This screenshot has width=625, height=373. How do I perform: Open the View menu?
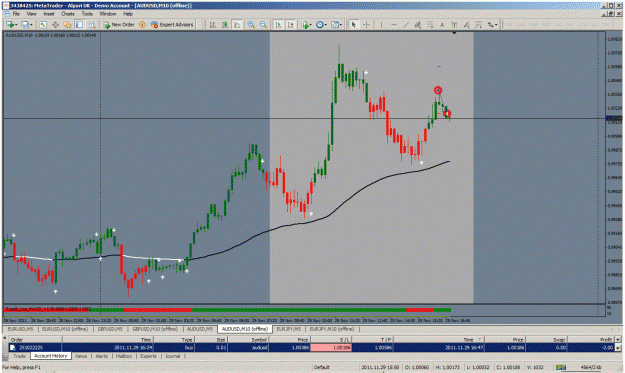click(x=31, y=14)
